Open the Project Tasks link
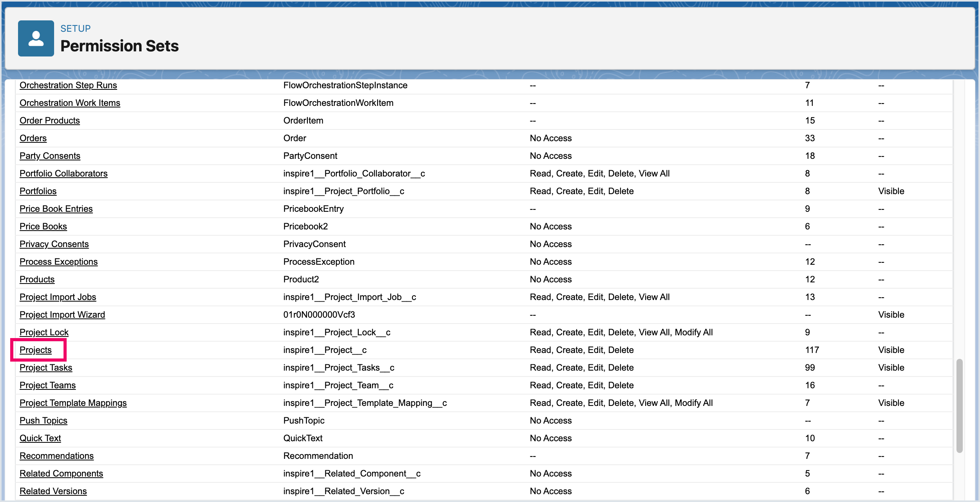 pyautogui.click(x=46, y=367)
